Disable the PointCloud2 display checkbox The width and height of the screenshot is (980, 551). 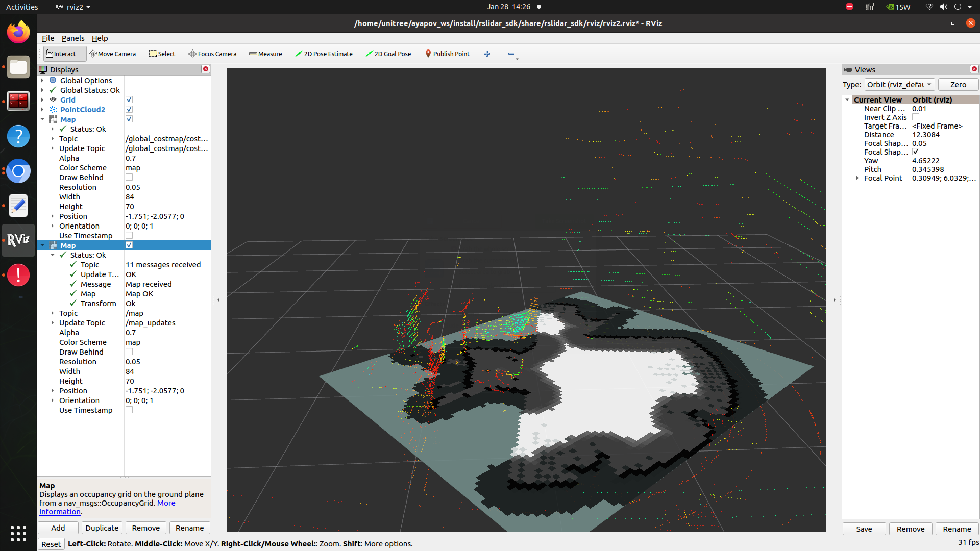coord(129,109)
